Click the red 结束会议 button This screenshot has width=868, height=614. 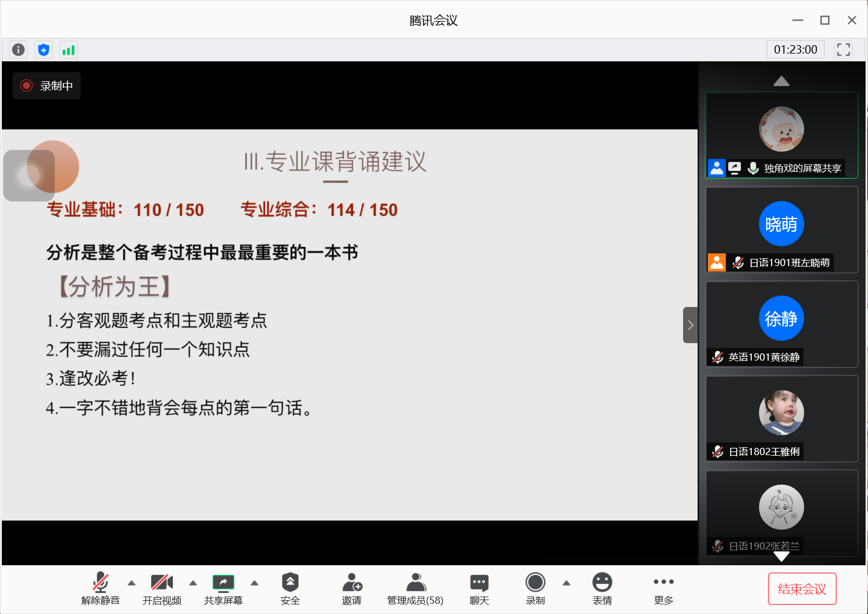[802, 589]
